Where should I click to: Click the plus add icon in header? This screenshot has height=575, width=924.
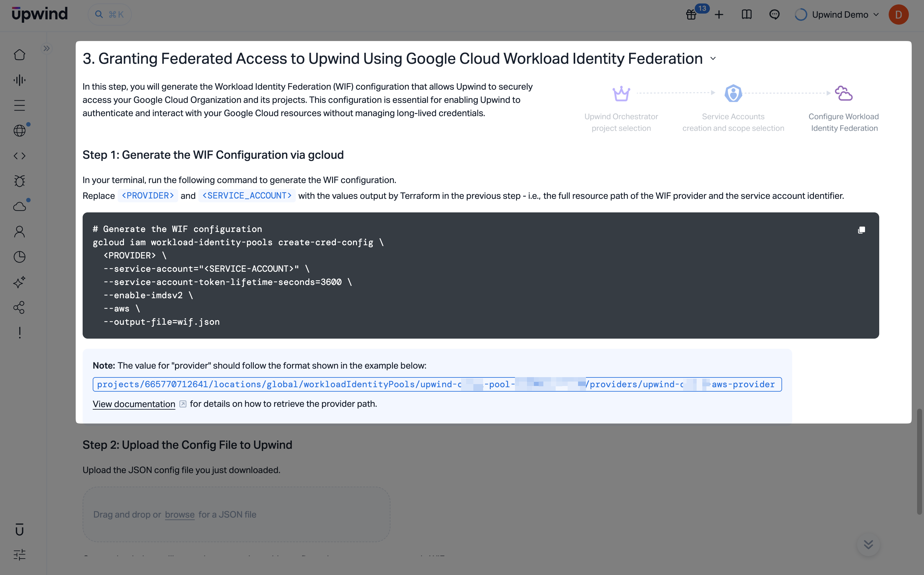point(719,15)
